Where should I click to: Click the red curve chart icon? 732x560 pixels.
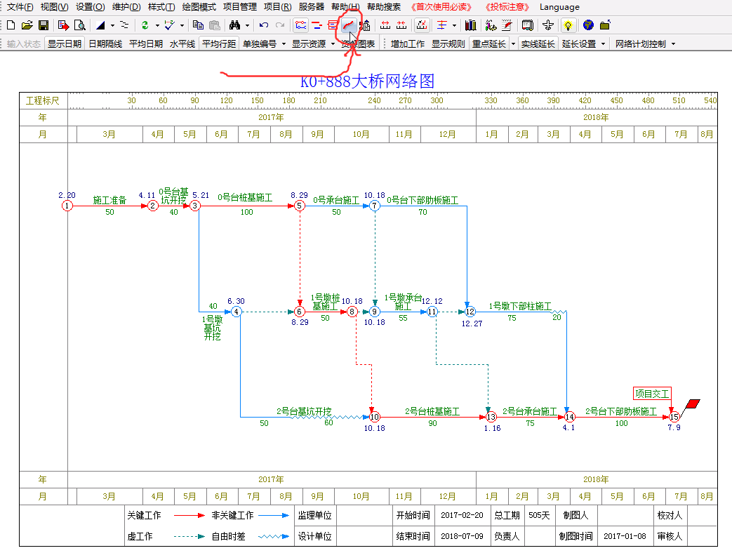tap(349, 25)
